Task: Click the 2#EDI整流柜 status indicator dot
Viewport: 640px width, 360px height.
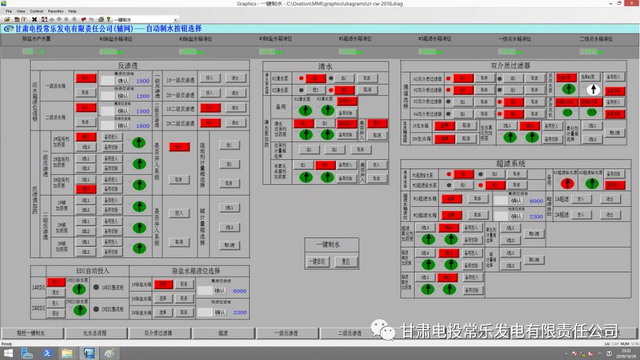Action: (96, 309)
